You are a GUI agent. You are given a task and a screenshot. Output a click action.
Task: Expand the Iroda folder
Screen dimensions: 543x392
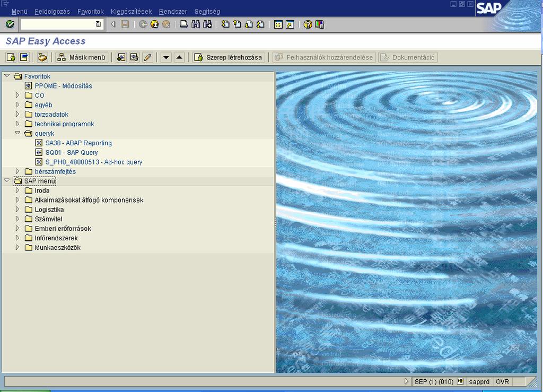pos(17,190)
